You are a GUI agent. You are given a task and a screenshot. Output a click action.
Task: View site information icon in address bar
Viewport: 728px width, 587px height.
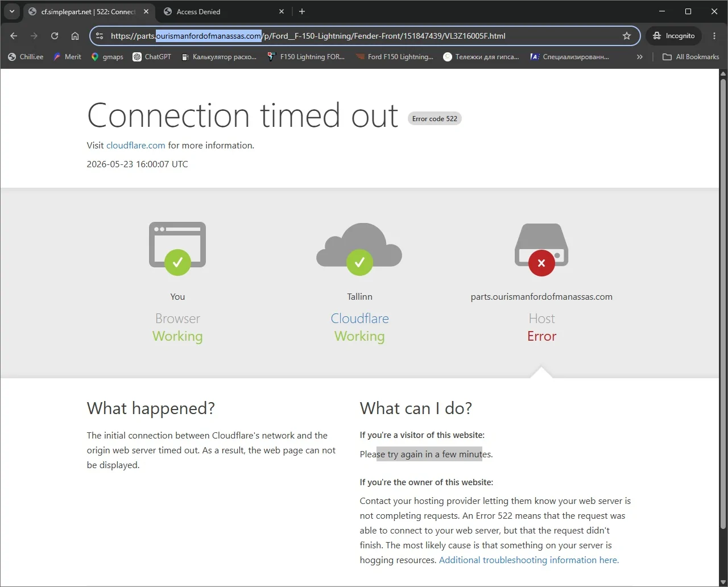click(100, 36)
